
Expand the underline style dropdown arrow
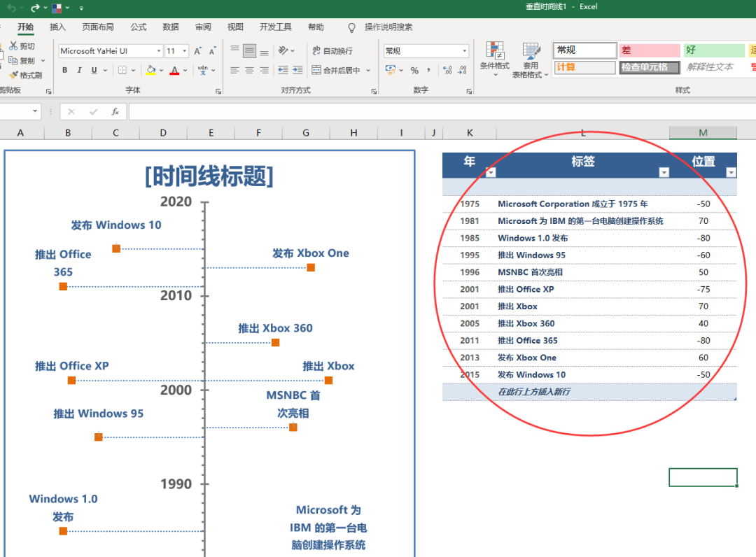pyautogui.click(x=105, y=71)
